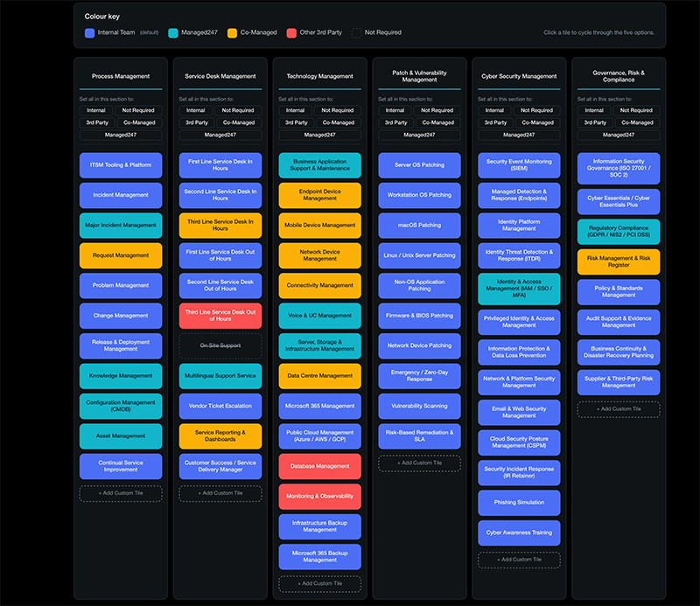Cycle the Vendor Ticket Escalation tile
The image size is (700, 606).
tap(220, 406)
